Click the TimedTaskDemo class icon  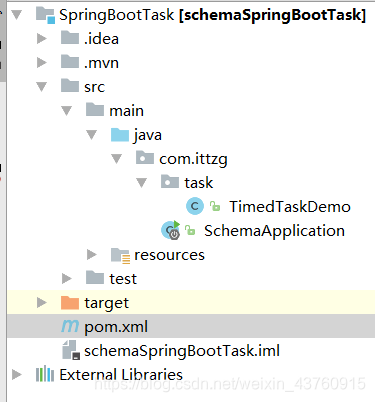click(x=195, y=206)
